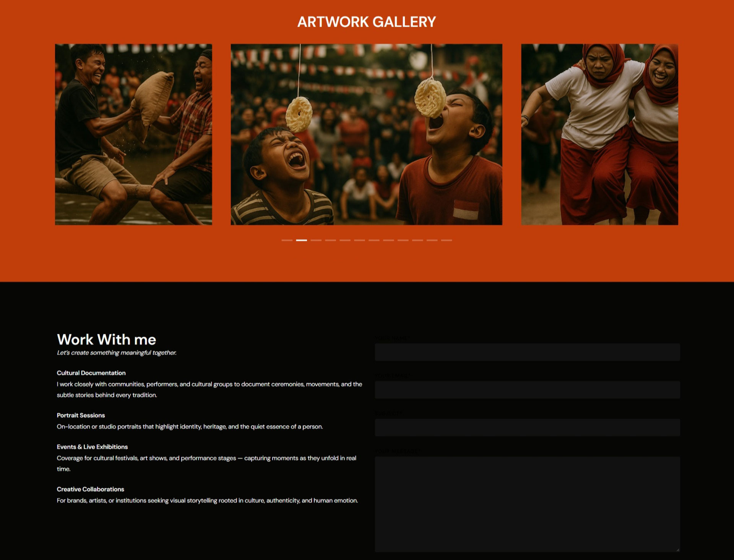Focus the Subject input field
734x560 pixels.
[527, 427]
